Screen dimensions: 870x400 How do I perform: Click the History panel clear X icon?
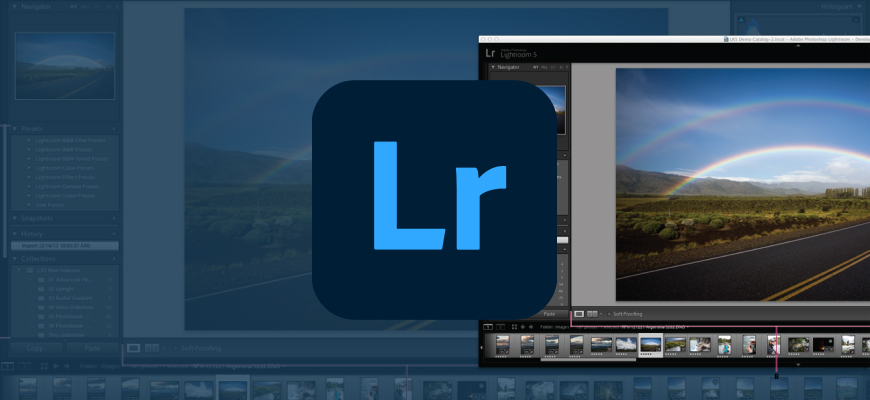click(x=114, y=234)
